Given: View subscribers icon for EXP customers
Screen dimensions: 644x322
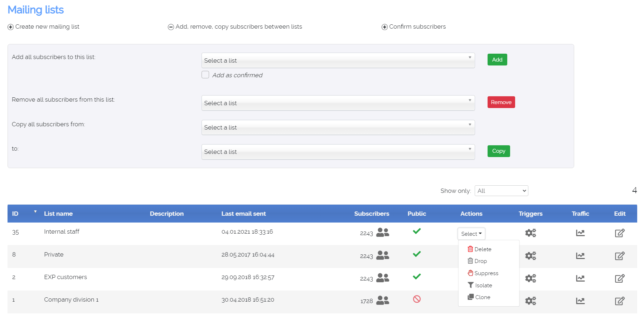Looking at the screenshot, I should [382, 278].
